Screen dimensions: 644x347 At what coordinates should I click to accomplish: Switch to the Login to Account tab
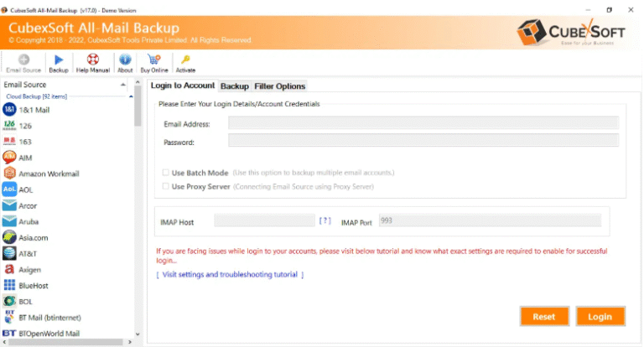(x=182, y=85)
